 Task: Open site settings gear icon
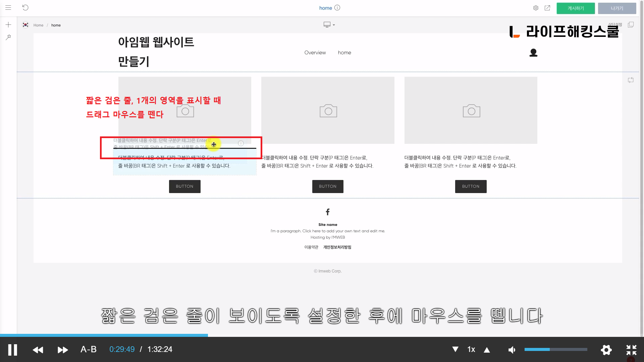point(536,8)
